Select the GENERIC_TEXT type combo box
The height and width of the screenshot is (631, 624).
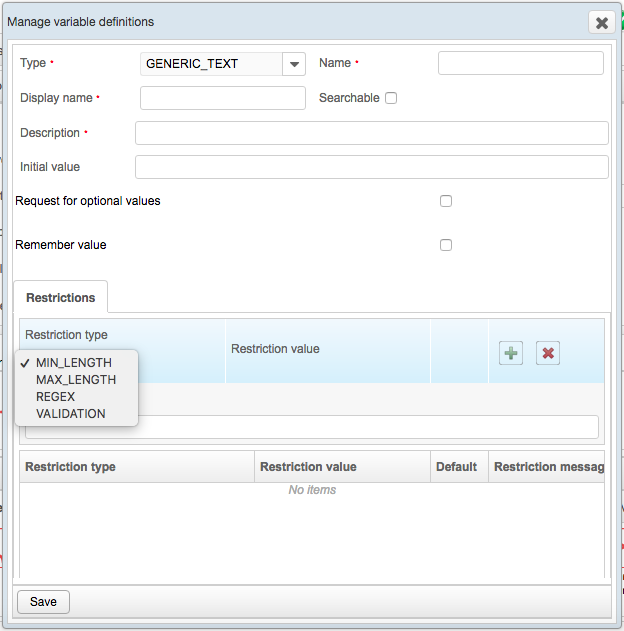223,64
